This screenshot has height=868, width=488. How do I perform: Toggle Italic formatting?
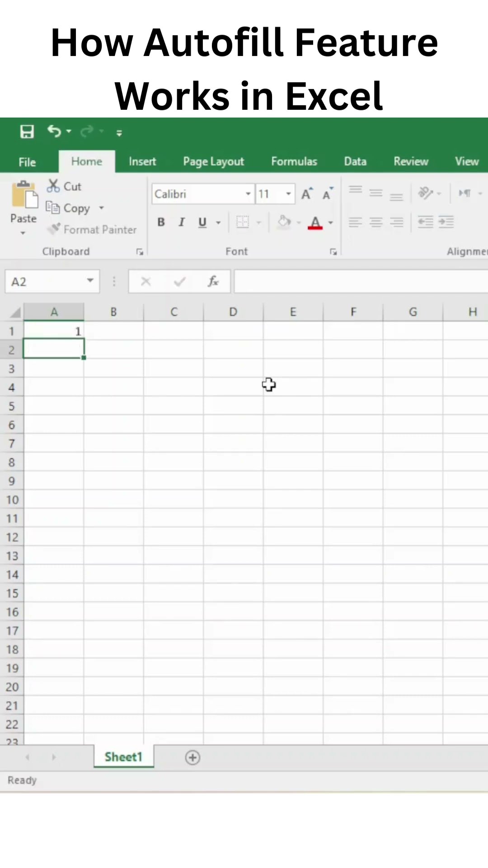[182, 222]
